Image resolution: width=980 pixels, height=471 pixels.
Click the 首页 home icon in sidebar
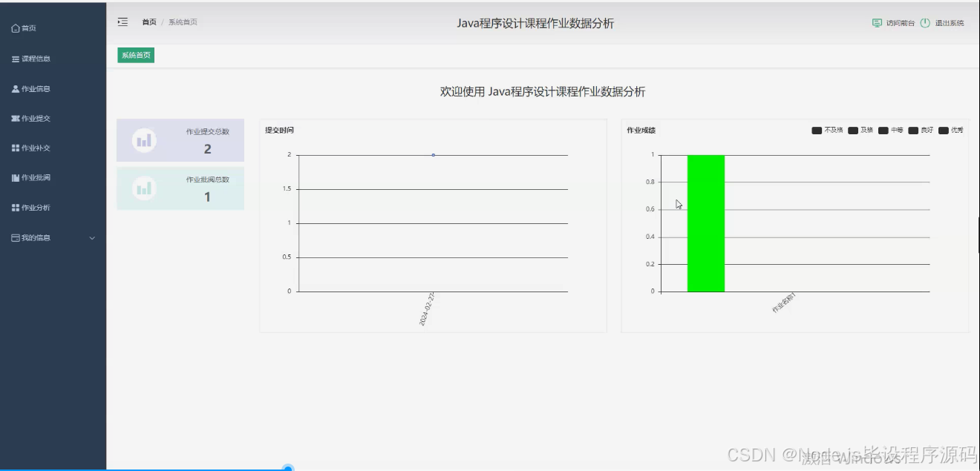pyautogui.click(x=16, y=28)
